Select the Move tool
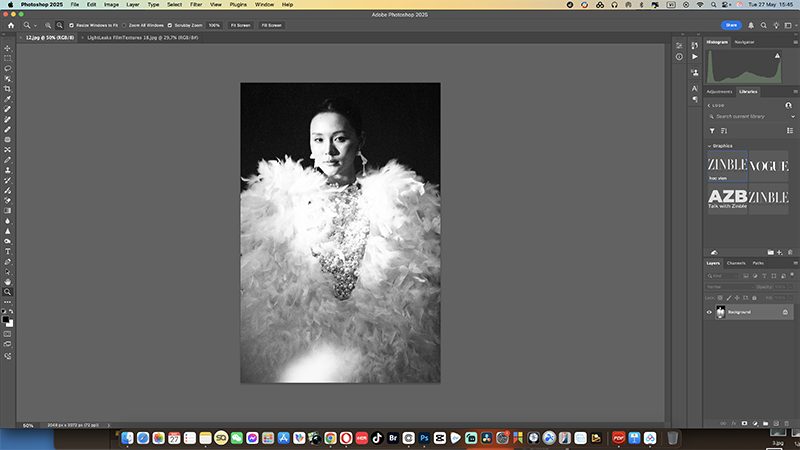 pos(7,47)
